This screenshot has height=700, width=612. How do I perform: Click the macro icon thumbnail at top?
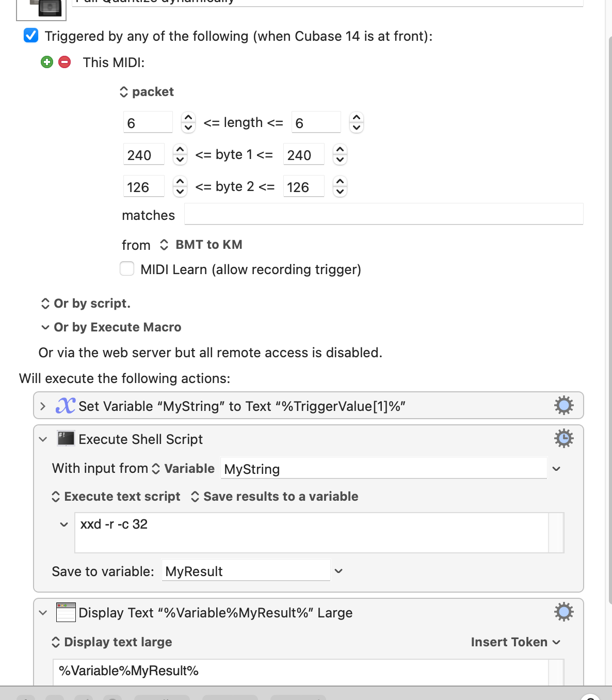(41, 9)
